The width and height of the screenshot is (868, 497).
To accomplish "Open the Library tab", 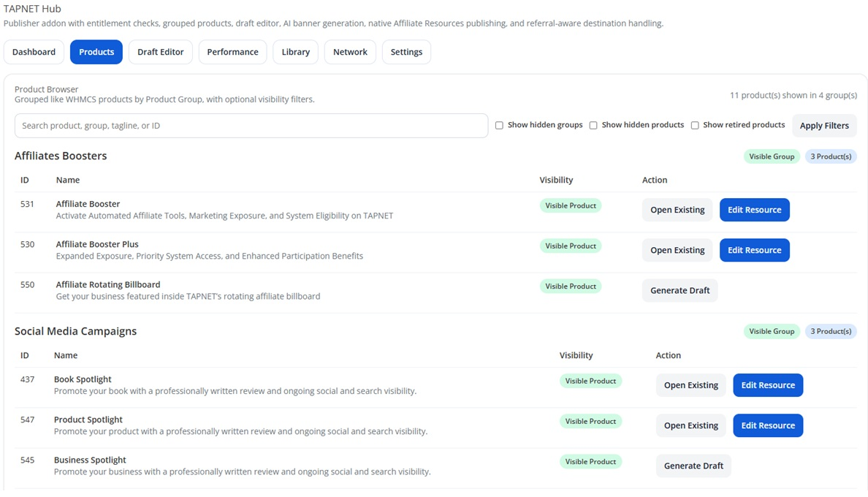I will pyautogui.click(x=295, y=52).
